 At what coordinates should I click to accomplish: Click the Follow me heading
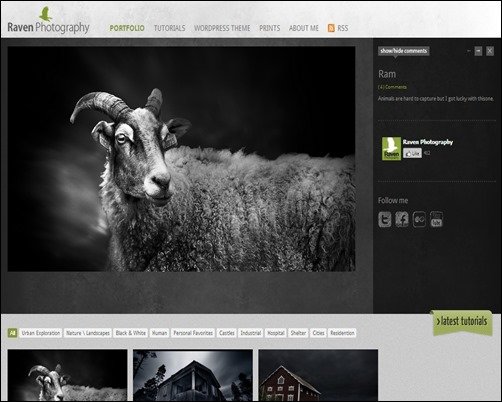393,200
